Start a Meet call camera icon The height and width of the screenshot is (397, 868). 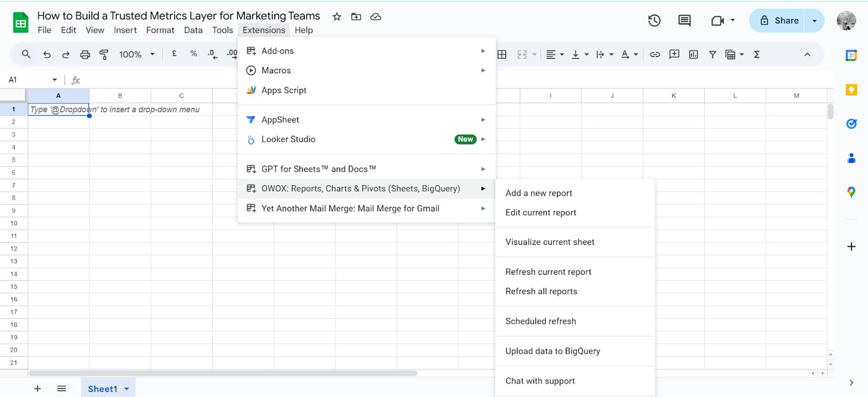(717, 20)
